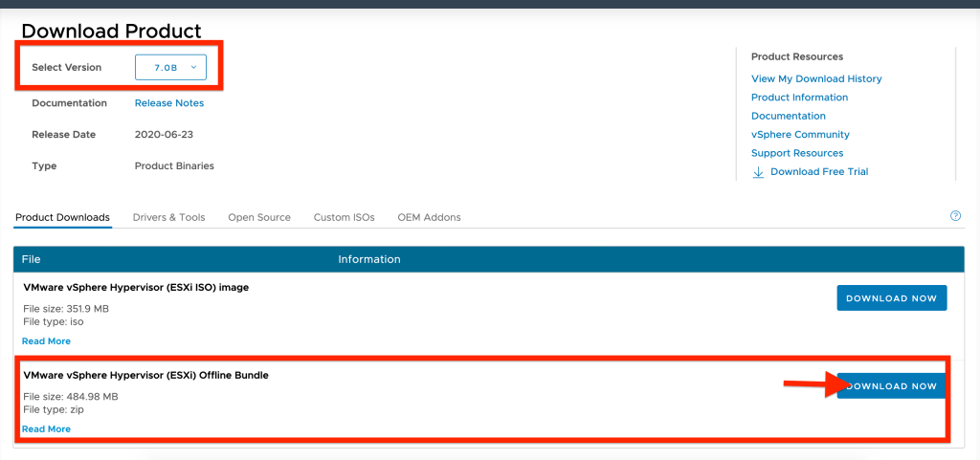Click the File column header
This screenshot has height=460, width=980.
pos(32,259)
